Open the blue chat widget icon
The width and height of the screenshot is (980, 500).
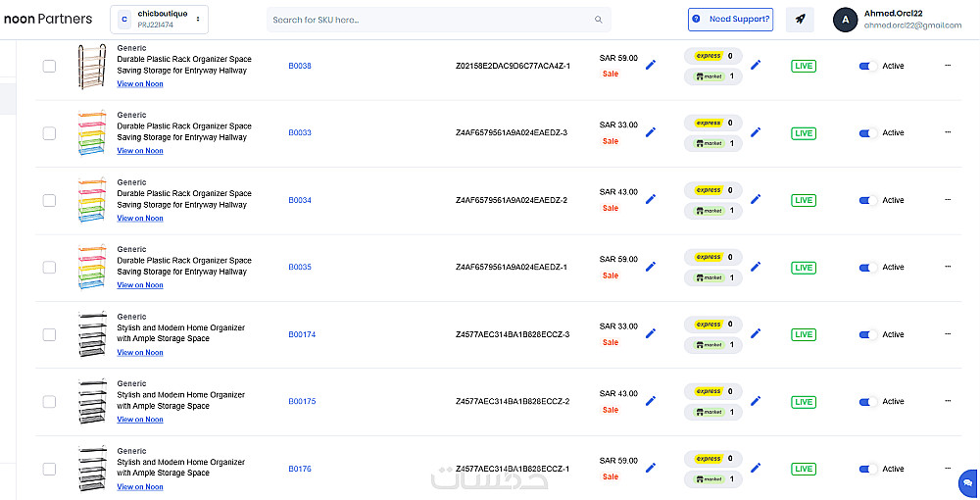(x=967, y=483)
